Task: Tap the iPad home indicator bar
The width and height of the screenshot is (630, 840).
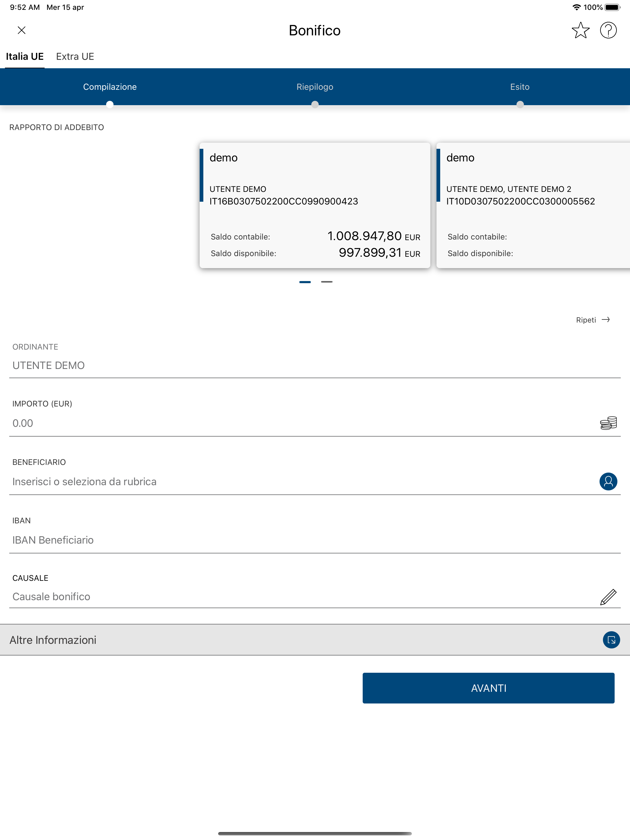Action: 315,834
